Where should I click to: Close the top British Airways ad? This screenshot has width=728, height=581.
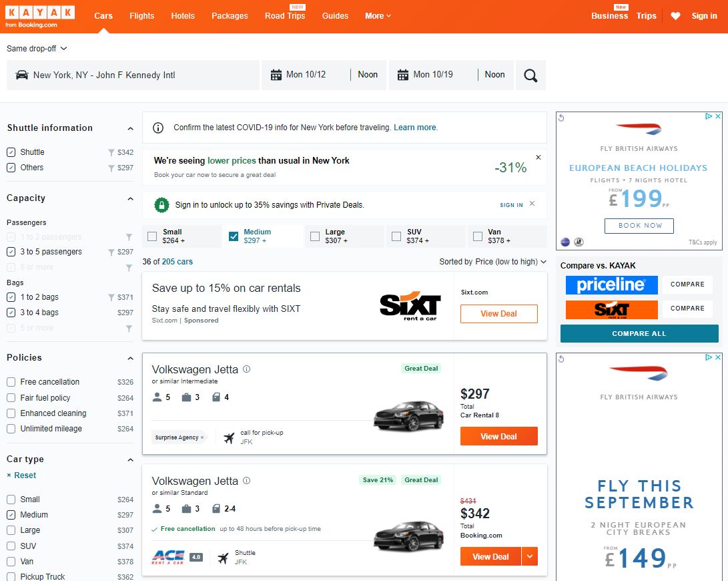(x=718, y=116)
